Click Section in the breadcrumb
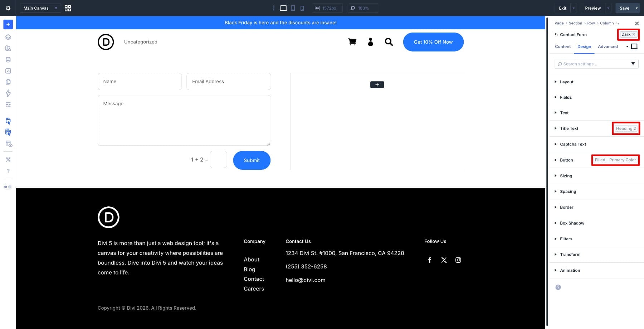 pyautogui.click(x=575, y=23)
